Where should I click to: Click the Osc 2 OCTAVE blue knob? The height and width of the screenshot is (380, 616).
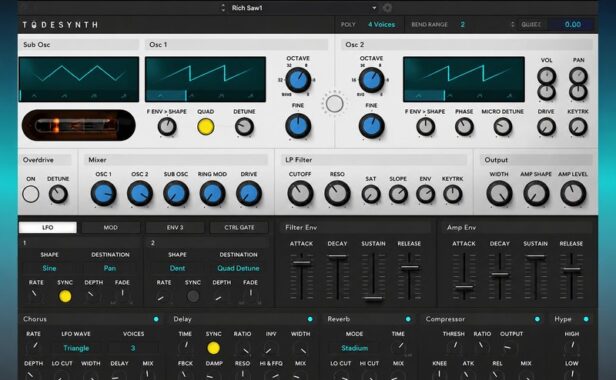point(371,80)
